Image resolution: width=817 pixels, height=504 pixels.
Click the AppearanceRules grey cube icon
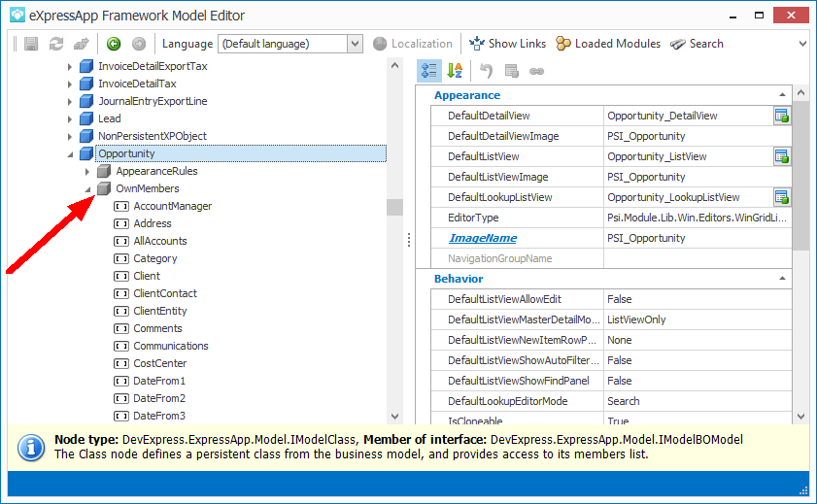[104, 171]
